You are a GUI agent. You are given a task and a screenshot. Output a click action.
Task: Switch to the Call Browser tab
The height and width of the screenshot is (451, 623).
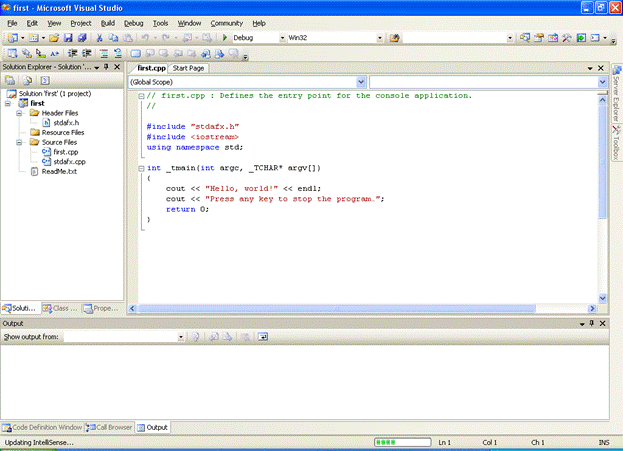[109, 428]
